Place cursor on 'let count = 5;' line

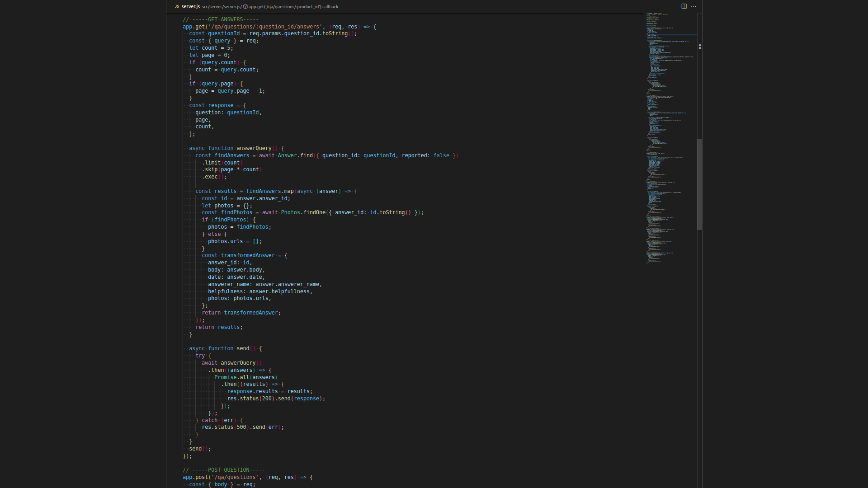point(211,48)
